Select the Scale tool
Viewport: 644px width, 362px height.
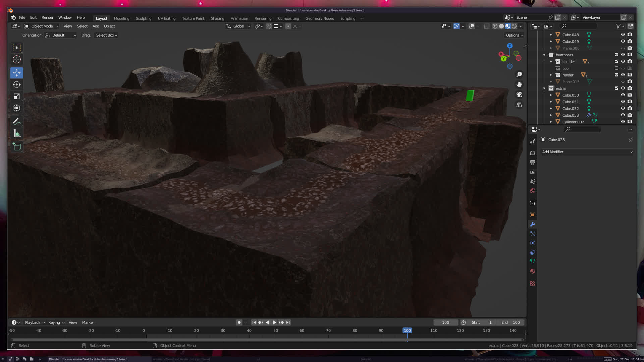click(x=17, y=97)
